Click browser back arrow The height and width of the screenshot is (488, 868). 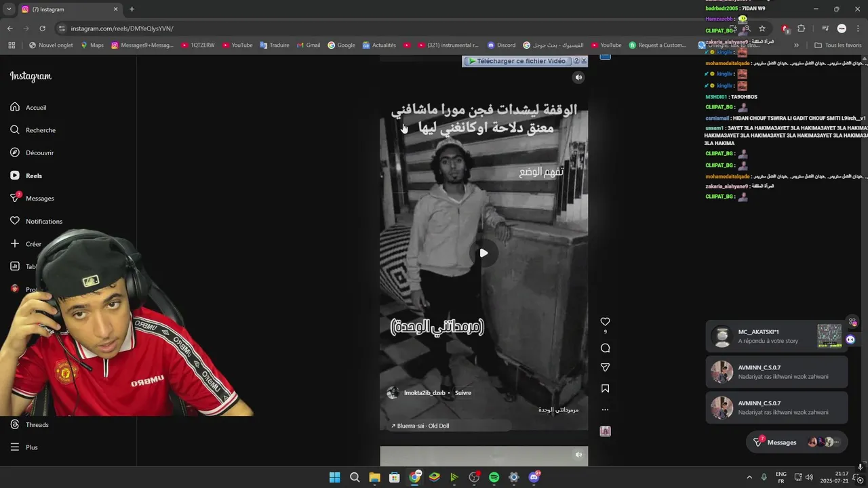pyautogui.click(x=9, y=28)
